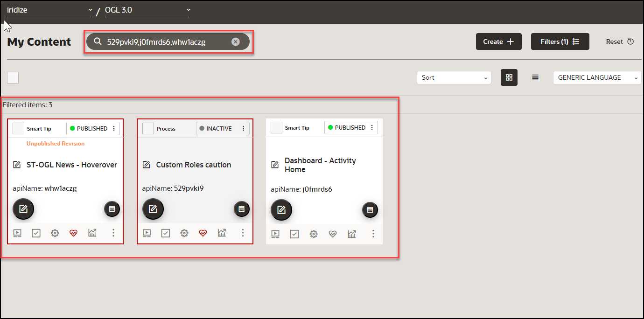This screenshot has height=319, width=644.
Task: Open the iridize account dropdown
Action: pyautogui.click(x=49, y=10)
